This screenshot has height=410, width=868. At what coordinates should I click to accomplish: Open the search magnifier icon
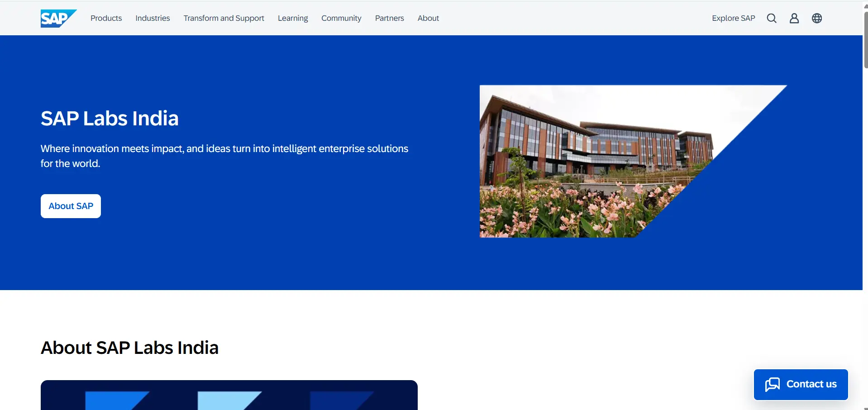(x=772, y=18)
